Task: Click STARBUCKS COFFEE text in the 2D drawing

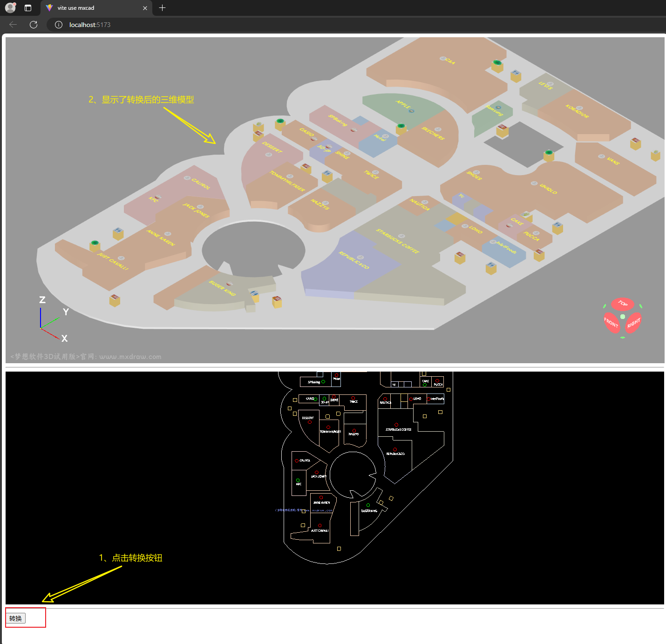Action: (x=398, y=429)
